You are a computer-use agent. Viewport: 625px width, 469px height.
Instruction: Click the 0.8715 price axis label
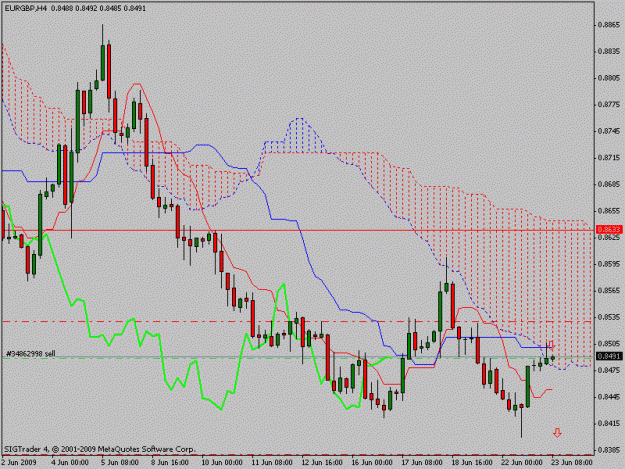[x=608, y=158]
